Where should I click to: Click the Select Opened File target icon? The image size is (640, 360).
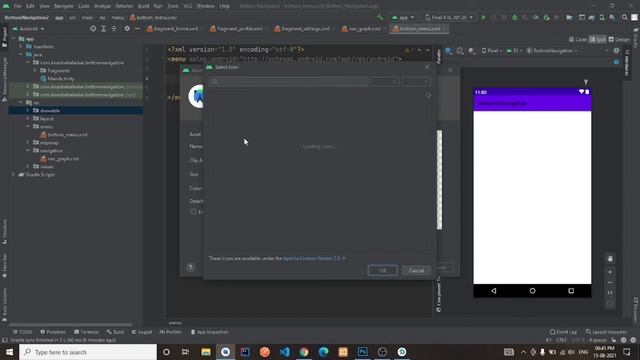click(x=93, y=29)
